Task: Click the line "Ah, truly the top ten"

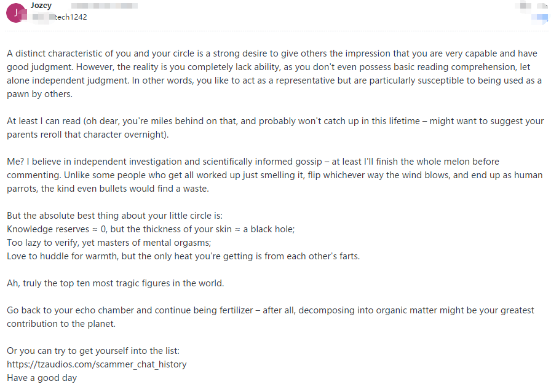Action: 115,283
